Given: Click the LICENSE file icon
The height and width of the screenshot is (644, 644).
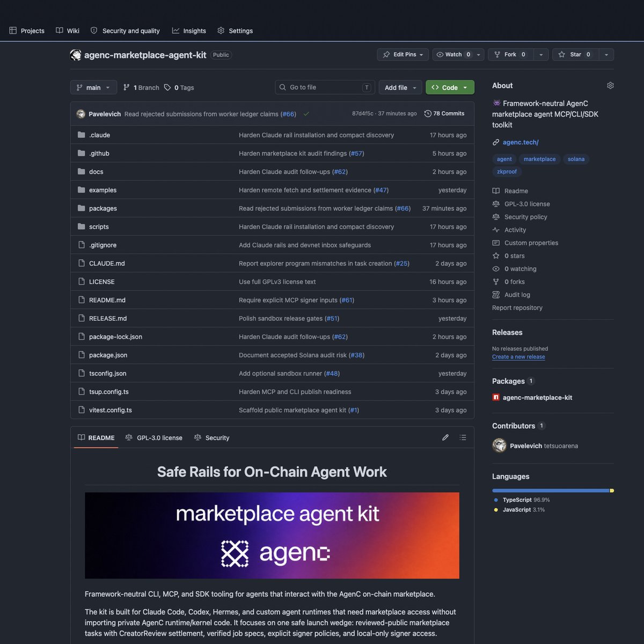Looking at the screenshot, I should (x=82, y=281).
